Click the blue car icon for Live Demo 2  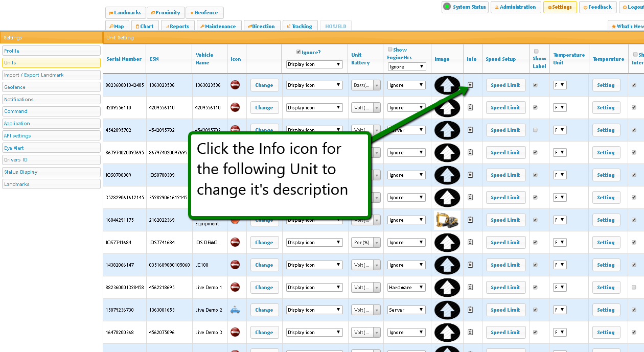235,310
